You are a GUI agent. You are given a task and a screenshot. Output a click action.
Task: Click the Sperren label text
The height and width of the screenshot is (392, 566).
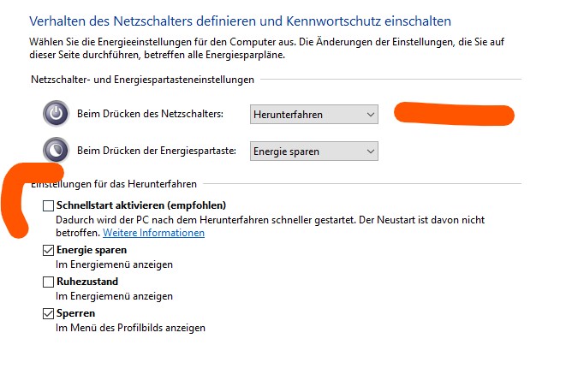(76, 313)
